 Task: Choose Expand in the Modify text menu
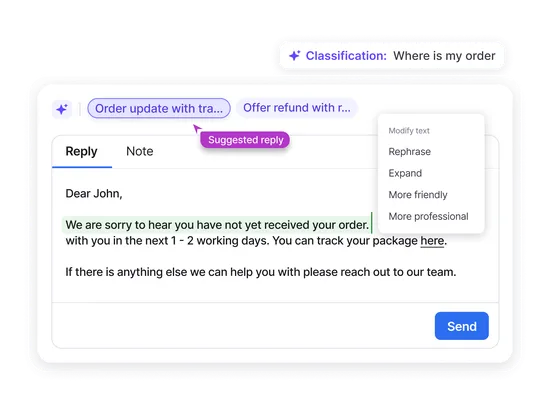(405, 173)
